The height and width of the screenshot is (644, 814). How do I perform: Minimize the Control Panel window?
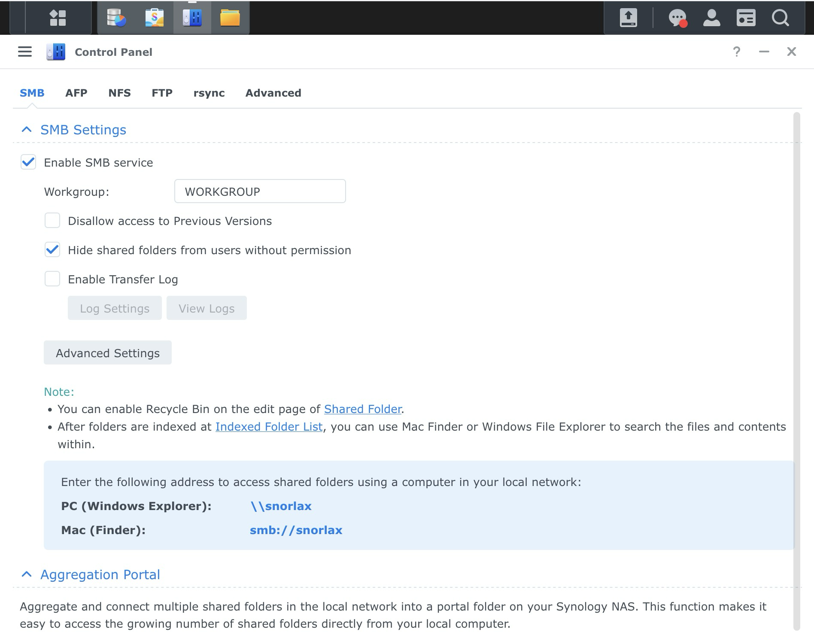tap(764, 52)
